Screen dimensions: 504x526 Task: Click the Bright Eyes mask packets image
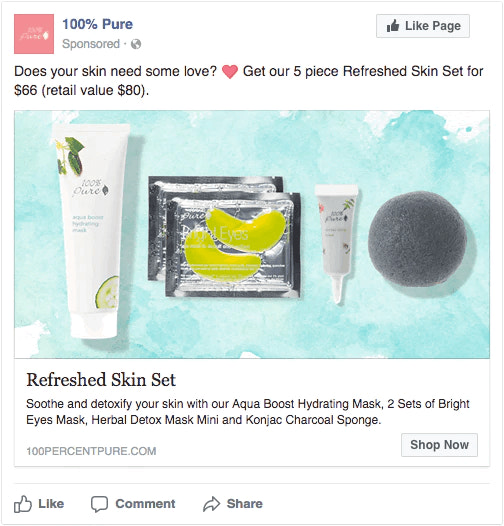(224, 236)
